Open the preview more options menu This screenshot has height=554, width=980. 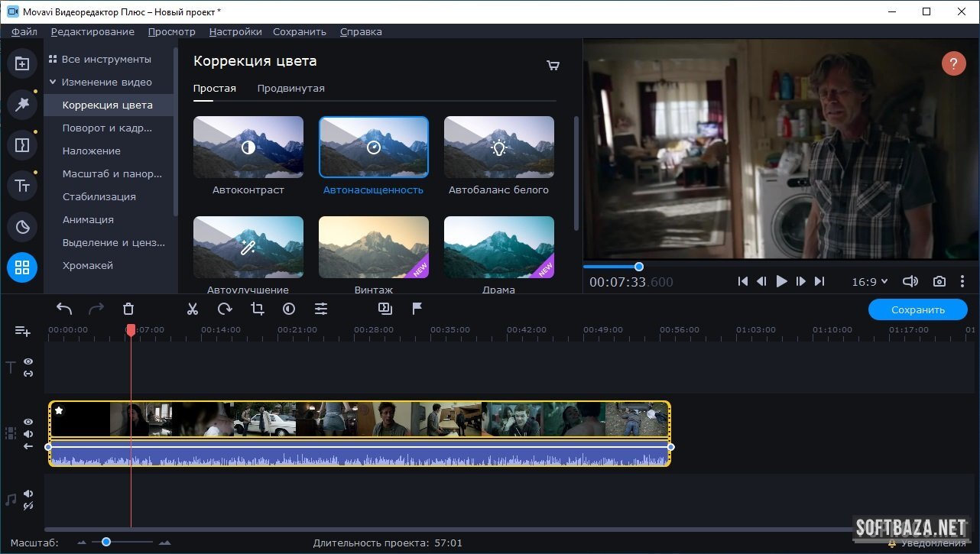click(x=962, y=281)
